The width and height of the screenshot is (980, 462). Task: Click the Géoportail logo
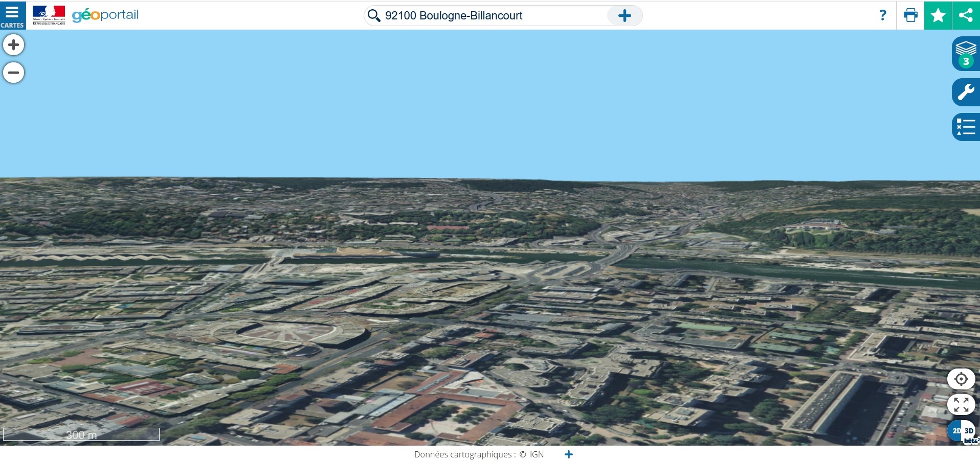(105, 15)
